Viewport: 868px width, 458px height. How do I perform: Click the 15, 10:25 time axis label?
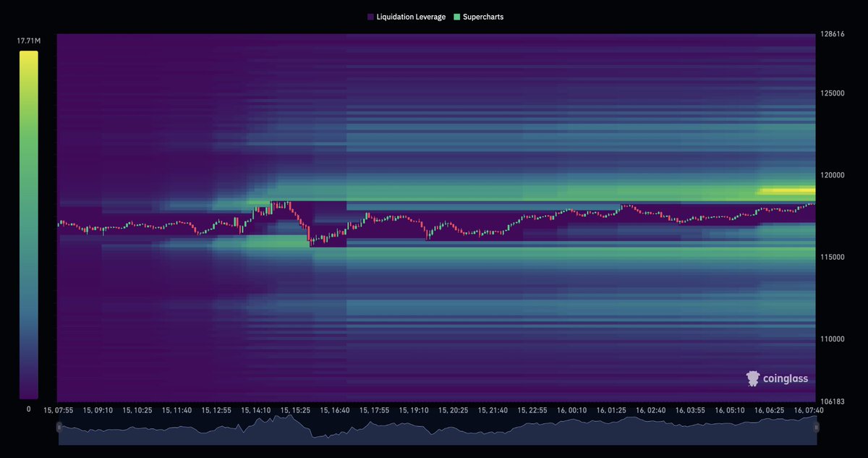coord(137,410)
